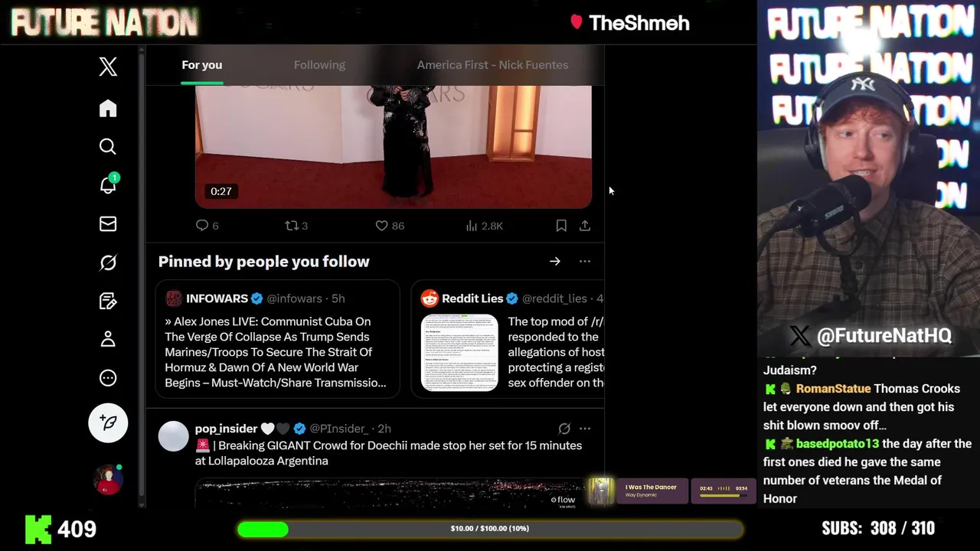Open Messages envelope icon
980x551 pixels.
[x=108, y=223]
